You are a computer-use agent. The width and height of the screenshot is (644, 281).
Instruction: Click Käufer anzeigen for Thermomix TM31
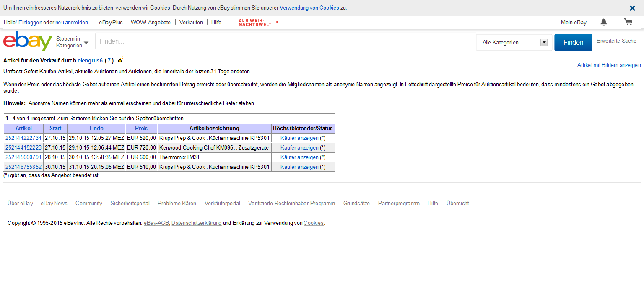pos(299,157)
